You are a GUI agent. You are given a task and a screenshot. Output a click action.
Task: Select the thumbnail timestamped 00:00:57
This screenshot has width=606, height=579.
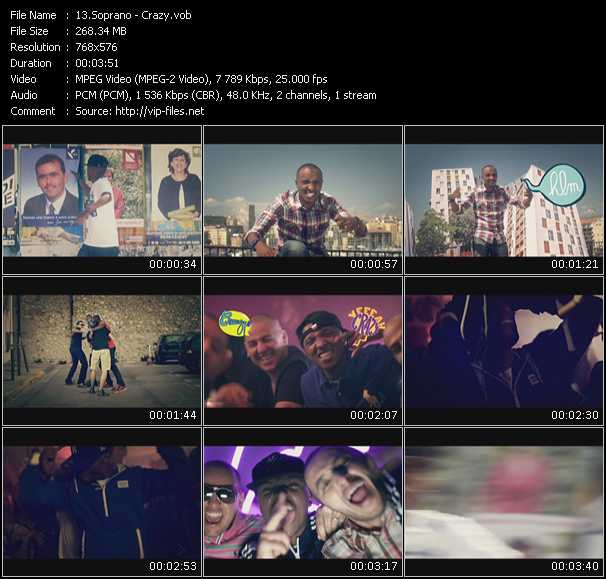303,200
